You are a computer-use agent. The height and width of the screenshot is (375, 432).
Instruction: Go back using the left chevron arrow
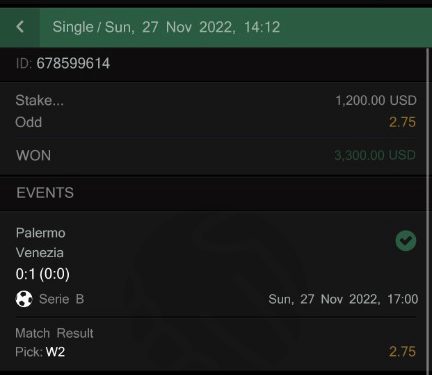[20, 27]
